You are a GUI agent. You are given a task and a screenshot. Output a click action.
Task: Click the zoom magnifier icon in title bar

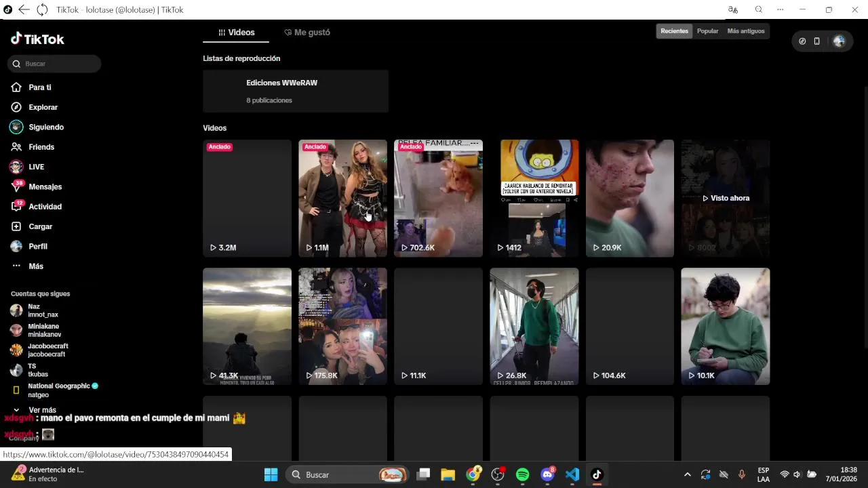point(759,9)
